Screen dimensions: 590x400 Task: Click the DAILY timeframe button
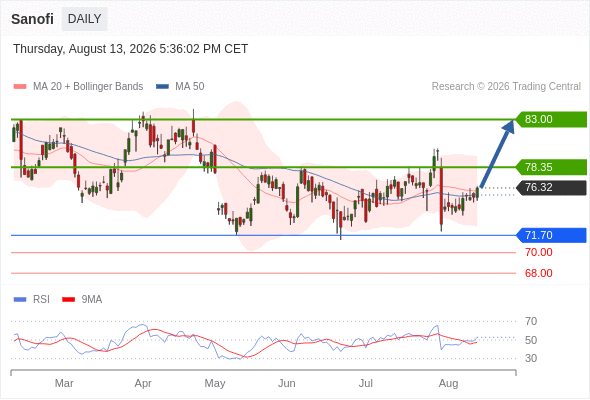coord(85,19)
